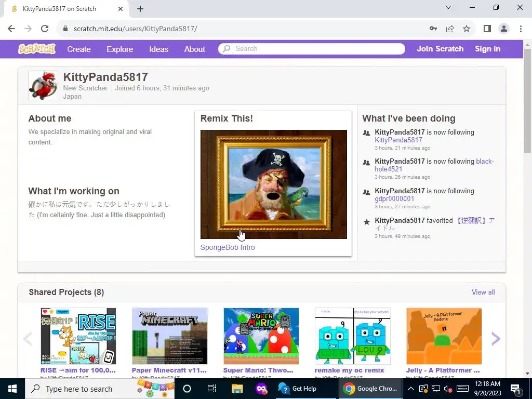The width and height of the screenshot is (532, 399).
Task: Open the Chrome three-dot menu
Action: coord(521,29)
